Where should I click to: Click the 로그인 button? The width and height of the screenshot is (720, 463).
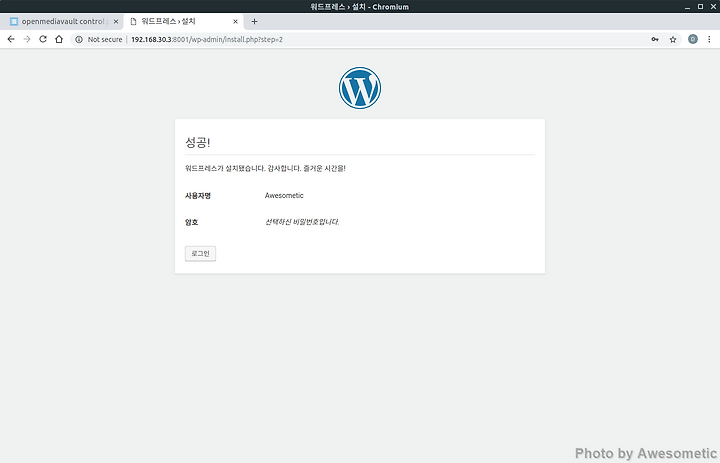[200, 254]
